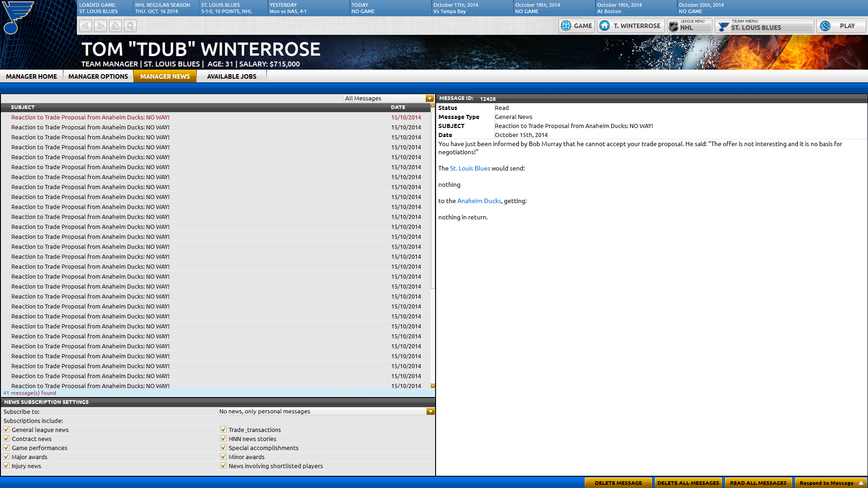
Task: Toggle Minor awards checkbox
Action: coord(223,456)
